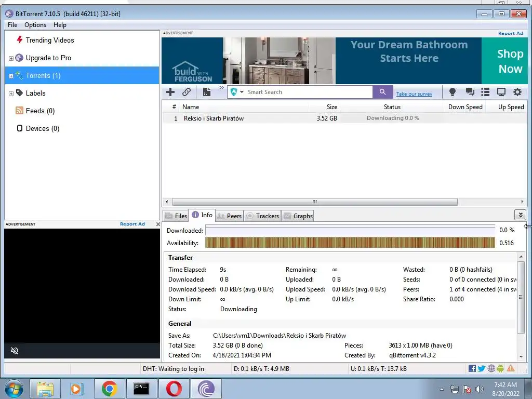
Task: Select Feeds (0) in the sidebar
Action: click(x=40, y=111)
